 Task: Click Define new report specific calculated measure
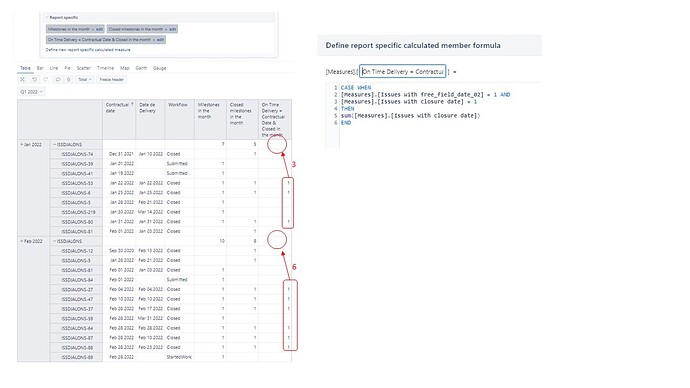pos(88,50)
